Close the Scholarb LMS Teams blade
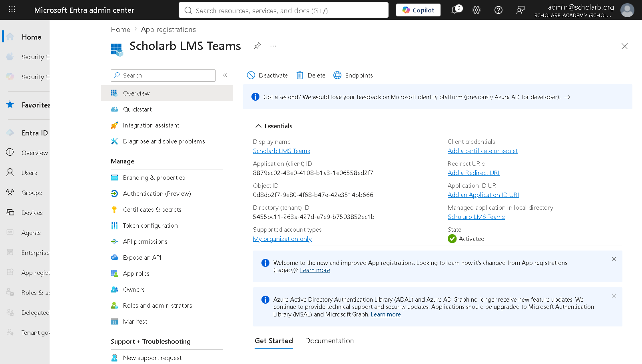This screenshot has height=364, width=642. [624, 46]
